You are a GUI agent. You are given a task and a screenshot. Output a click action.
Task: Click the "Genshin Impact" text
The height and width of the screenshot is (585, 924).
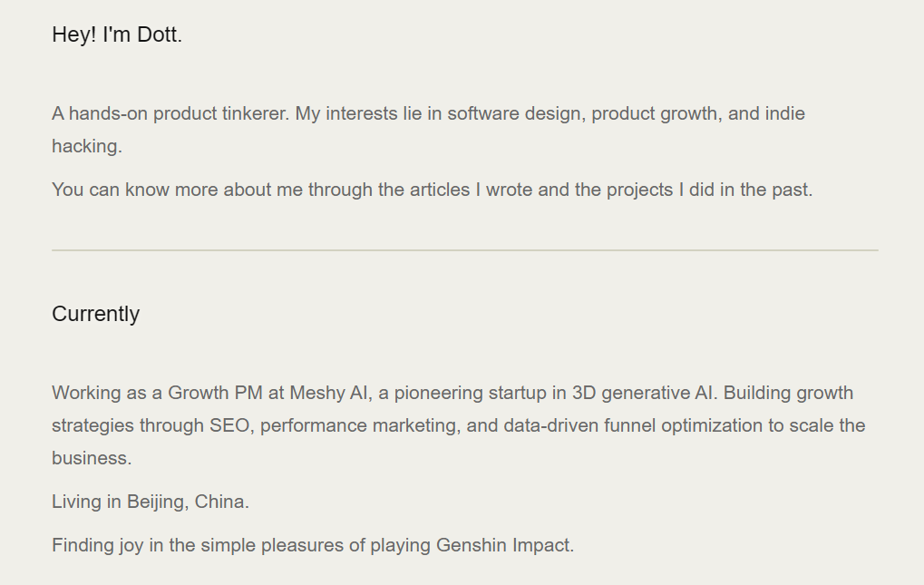click(x=504, y=545)
